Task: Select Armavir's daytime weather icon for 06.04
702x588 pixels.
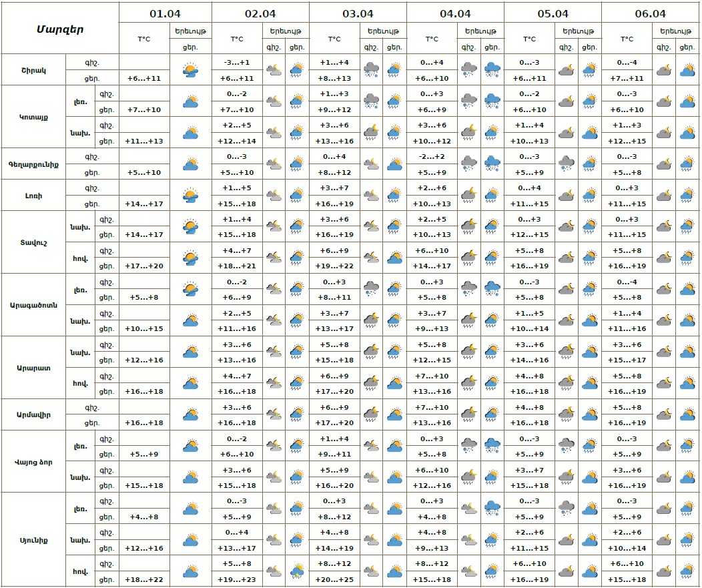Action: [x=687, y=415]
